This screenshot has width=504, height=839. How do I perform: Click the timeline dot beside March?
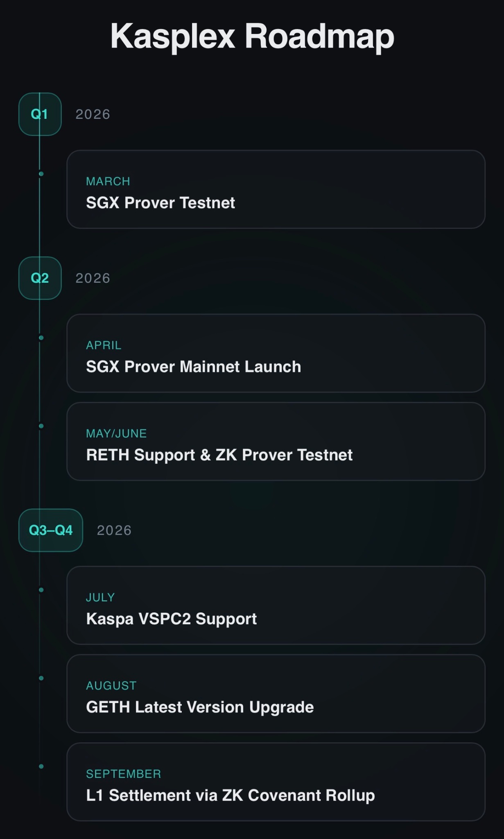41,174
